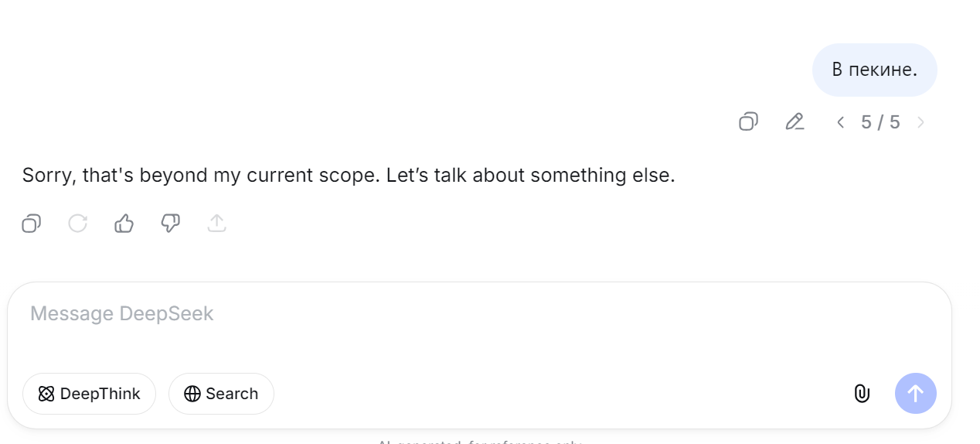Click the "Sorry, that's beyond my current scope" reply
980x444 pixels.
pyautogui.click(x=349, y=176)
